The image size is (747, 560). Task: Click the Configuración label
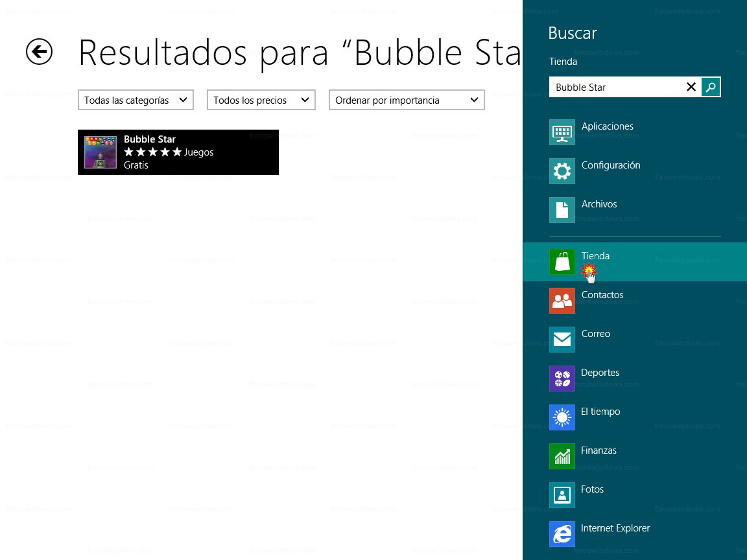611,165
